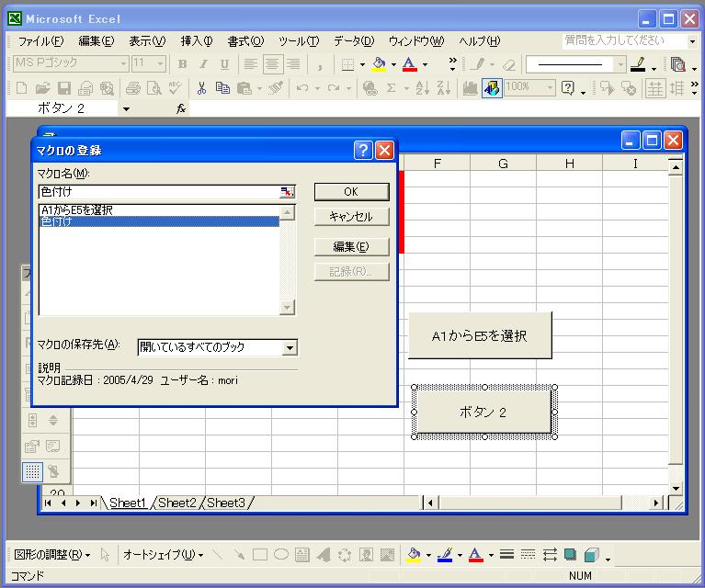Toggle Bold formatting in toolbar
The width and height of the screenshot is (705, 588).
183,64
